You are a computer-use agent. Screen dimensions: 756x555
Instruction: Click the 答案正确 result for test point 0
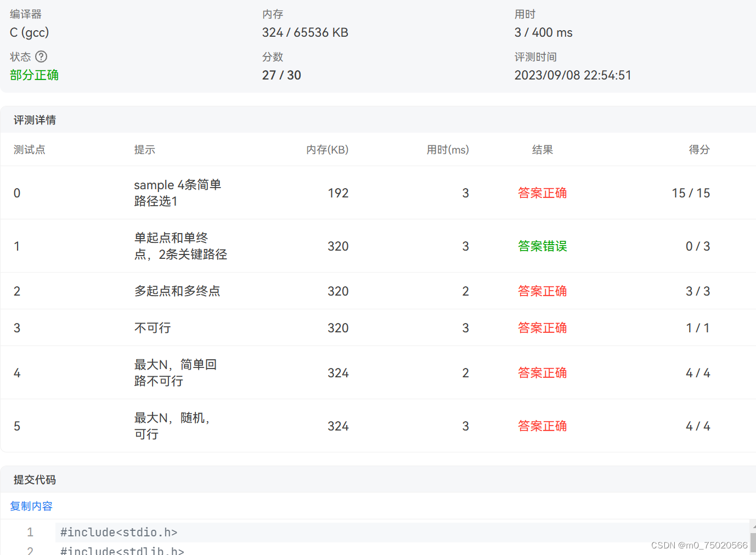click(x=542, y=192)
